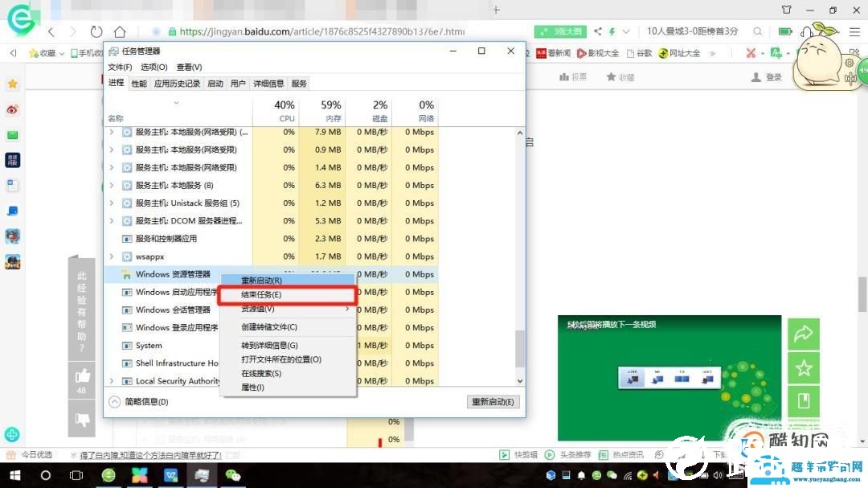Open the browser hamburger menu icon
This screenshot has height=488, width=868.
(854, 31)
